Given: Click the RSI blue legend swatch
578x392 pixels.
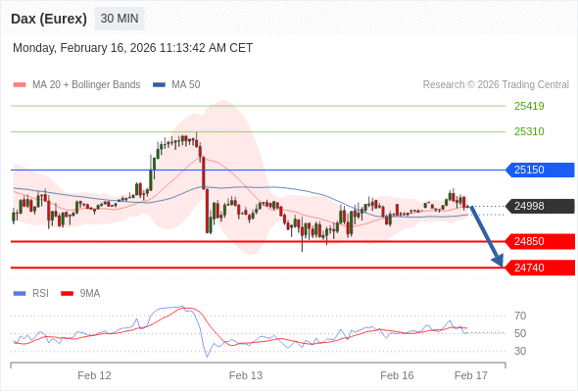Looking at the screenshot, I should tap(20, 294).
